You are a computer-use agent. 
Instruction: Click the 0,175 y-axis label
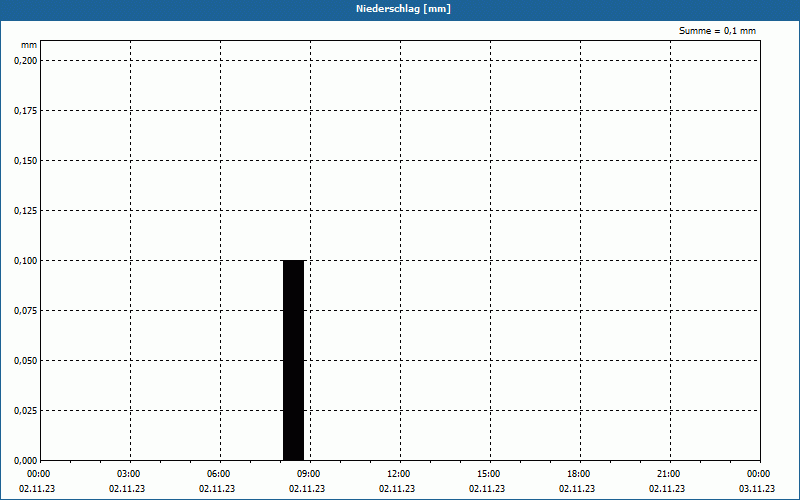pyautogui.click(x=26, y=111)
